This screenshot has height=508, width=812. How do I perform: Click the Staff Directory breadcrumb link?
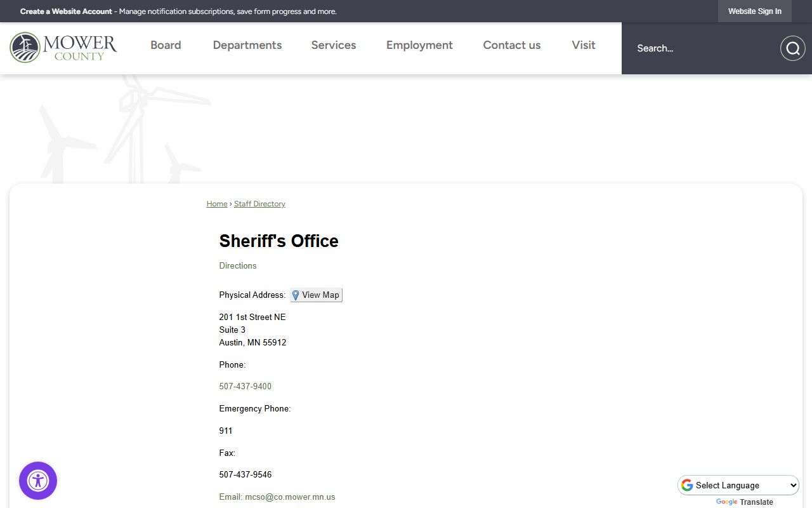259,204
